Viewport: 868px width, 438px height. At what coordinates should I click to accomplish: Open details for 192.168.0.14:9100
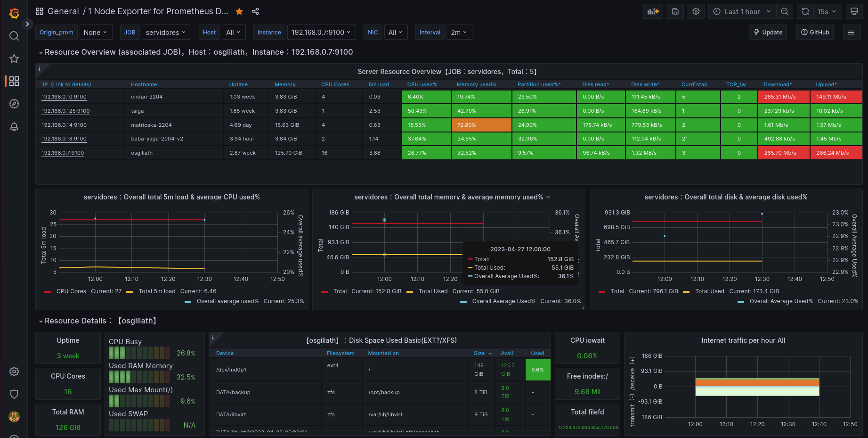(x=64, y=125)
